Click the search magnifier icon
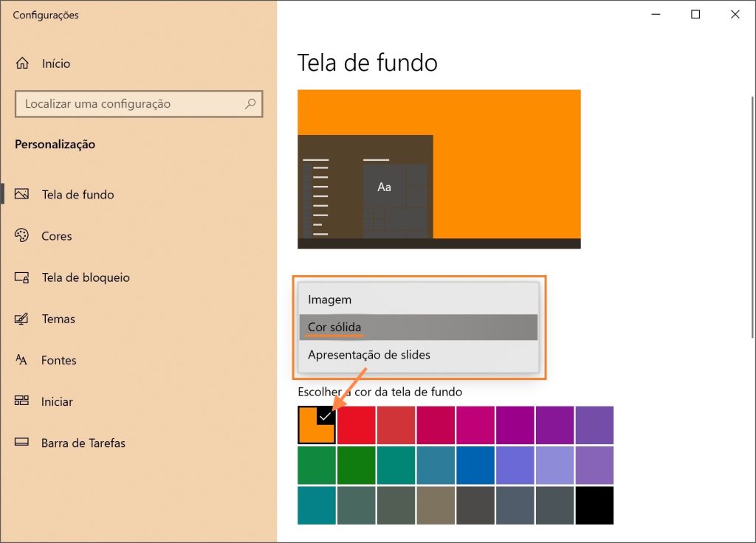This screenshot has height=543, width=756. [252, 104]
